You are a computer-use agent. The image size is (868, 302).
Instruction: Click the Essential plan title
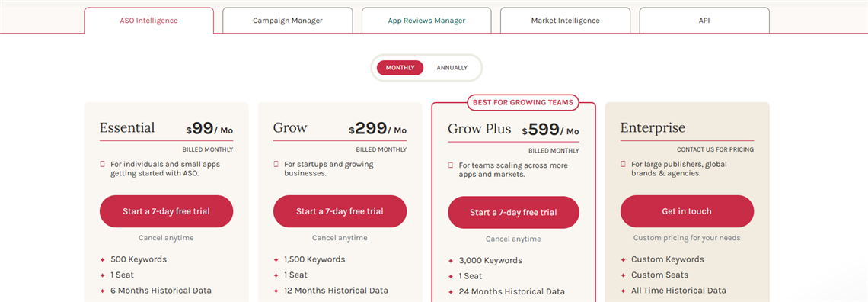coord(127,128)
